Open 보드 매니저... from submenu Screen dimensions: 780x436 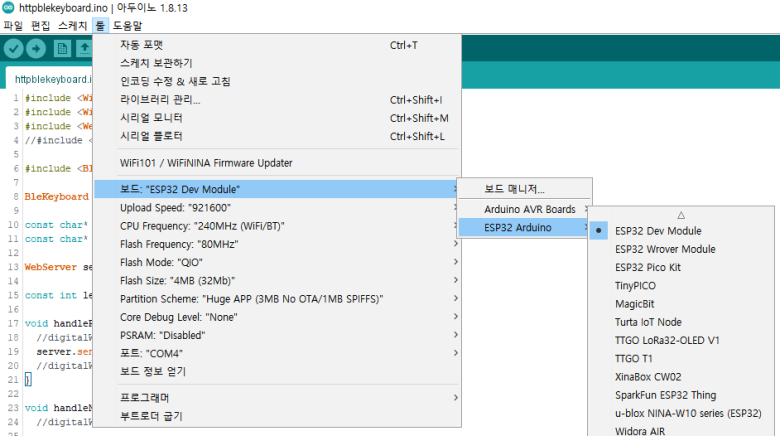point(525,189)
